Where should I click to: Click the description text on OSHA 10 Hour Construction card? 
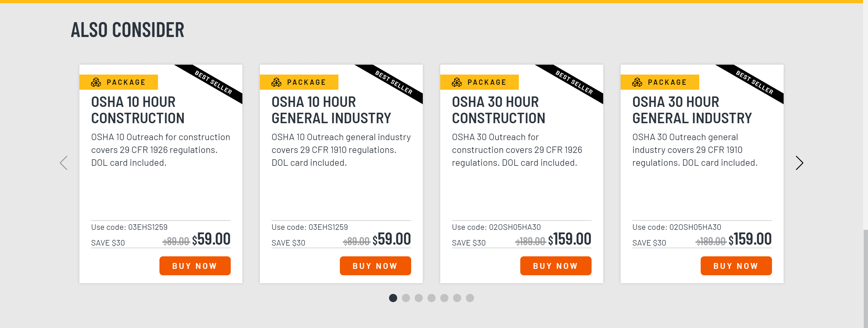160,150
